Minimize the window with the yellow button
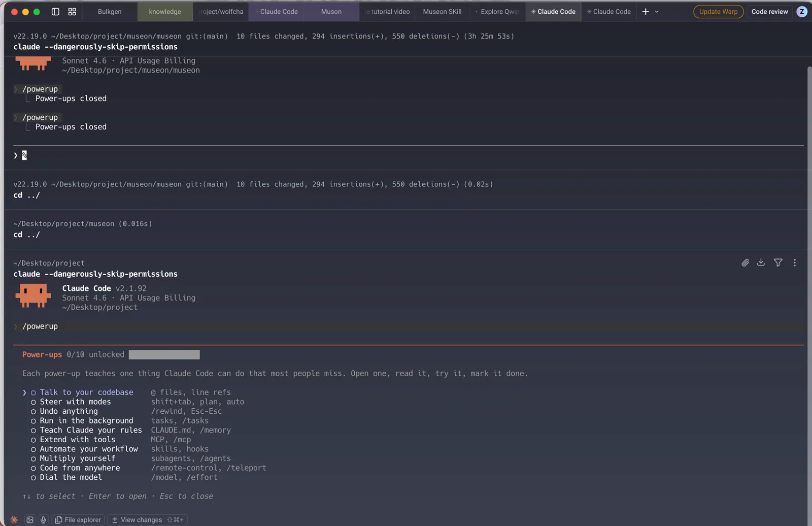 25,12
